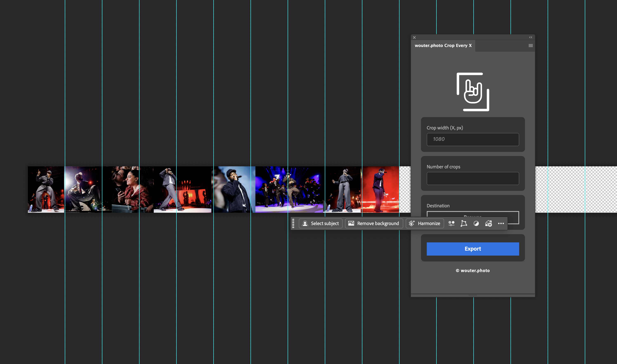Collapse the panel using the double-chevron

531,37
